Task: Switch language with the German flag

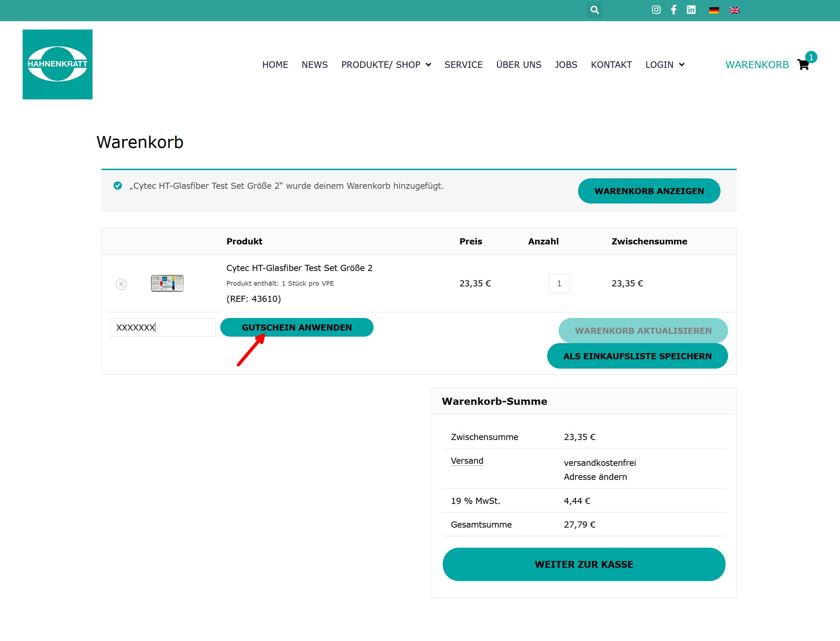Action: click(714, 10)
